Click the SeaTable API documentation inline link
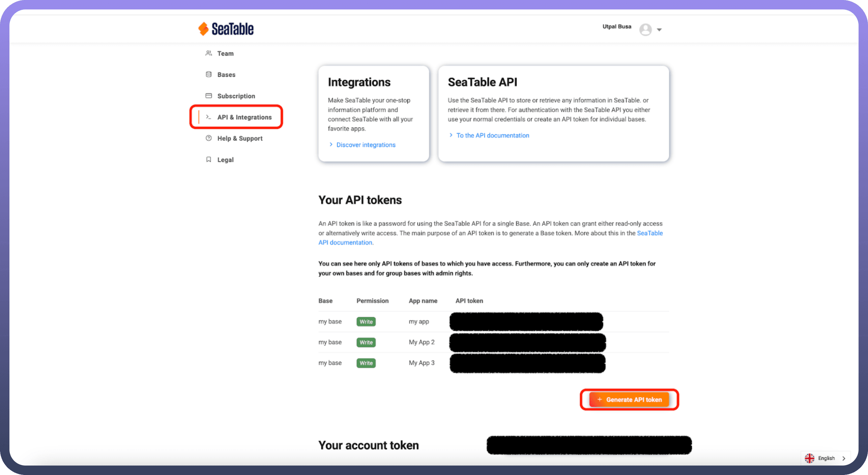Screen dimensions: 868x475 point(649,233)
